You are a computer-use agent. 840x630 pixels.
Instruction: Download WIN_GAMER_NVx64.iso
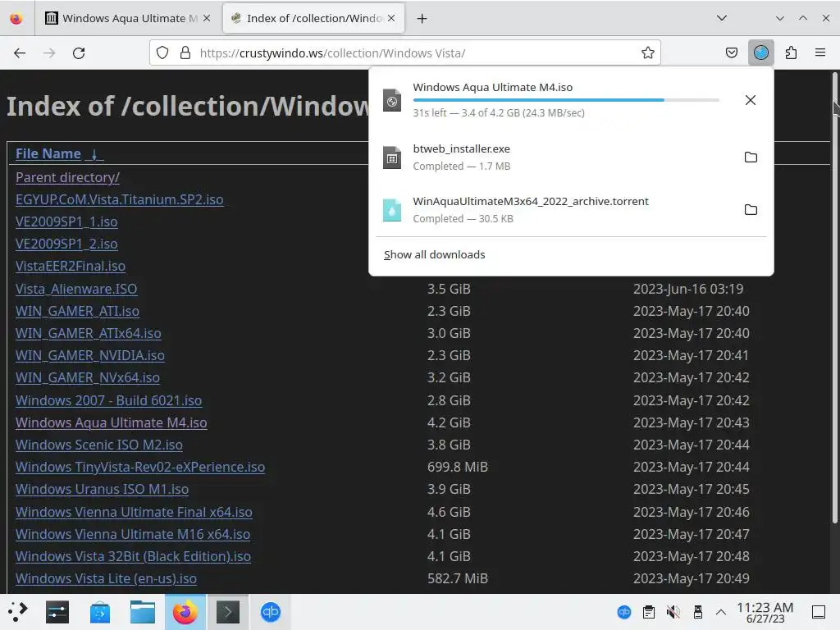pyautogui.click(x=87, y=377)
